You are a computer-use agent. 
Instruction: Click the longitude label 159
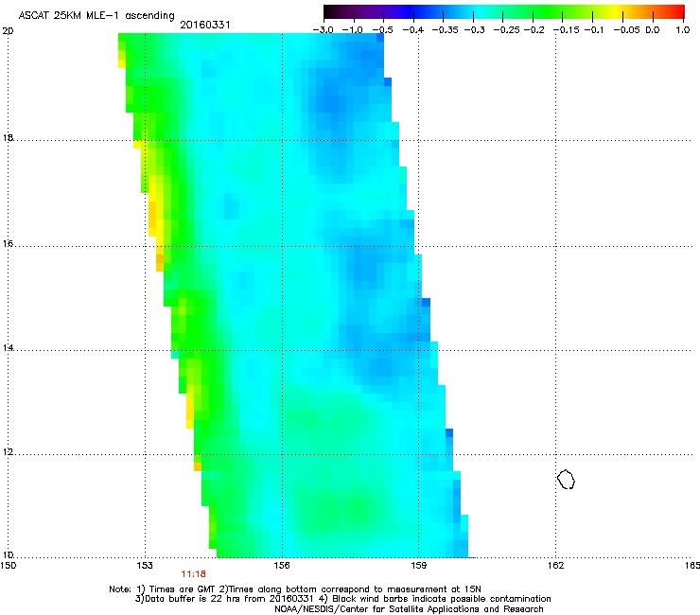pos(419,566)
